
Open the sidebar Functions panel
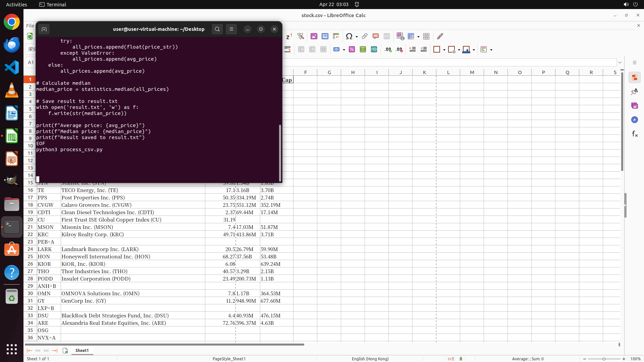coord(634,134)
